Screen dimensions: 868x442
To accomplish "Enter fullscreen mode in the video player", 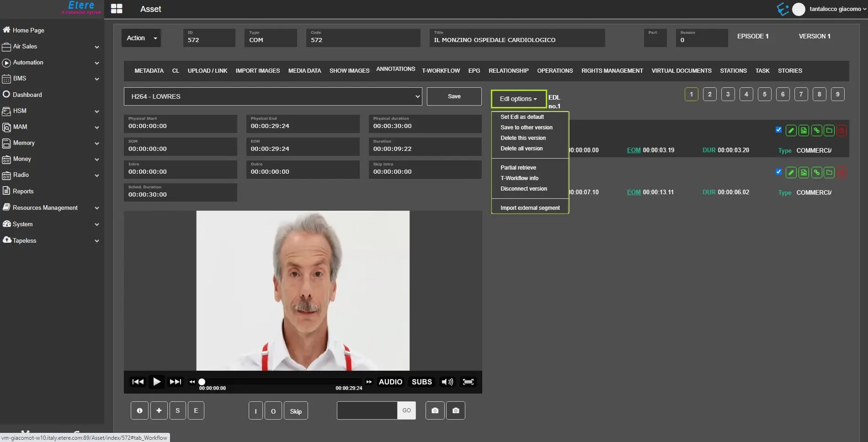I will pos(468,382).
